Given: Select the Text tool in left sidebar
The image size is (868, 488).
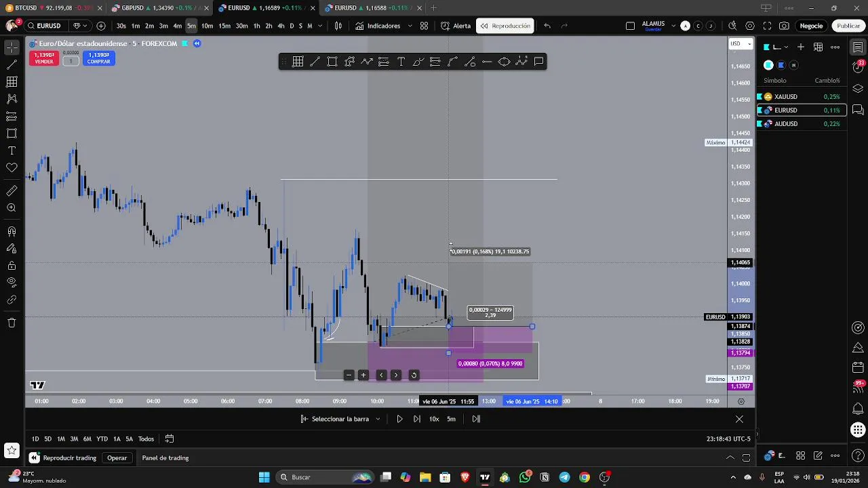Looking at the screenshot, I should coord(12,150).
